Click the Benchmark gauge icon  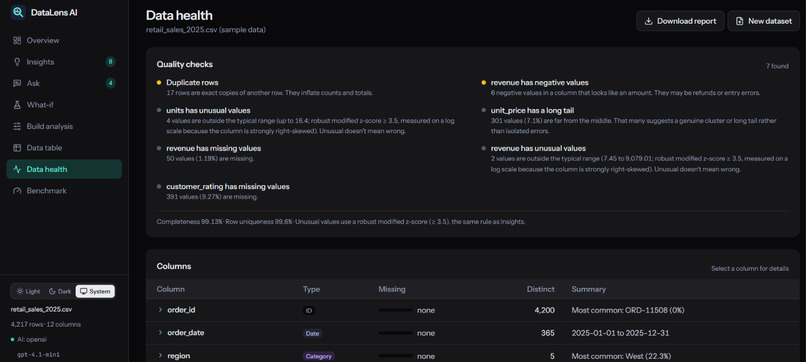pos(17,191)
